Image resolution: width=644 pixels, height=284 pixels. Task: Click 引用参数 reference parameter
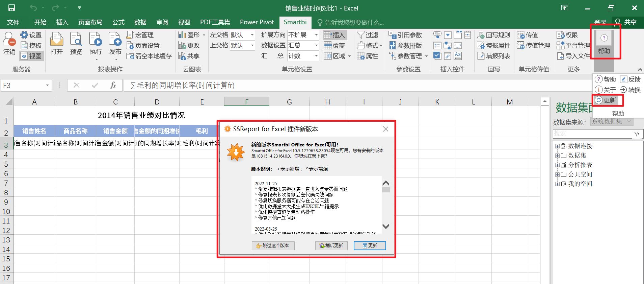[405, 35]
